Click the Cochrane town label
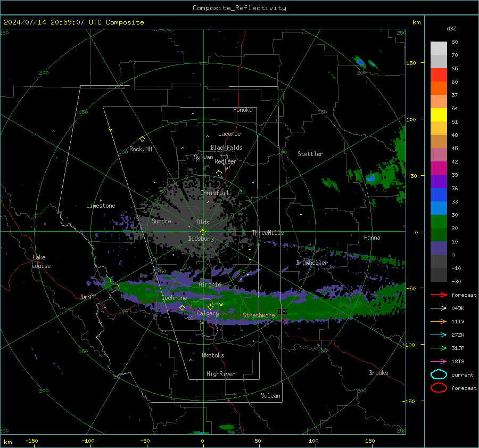This screenshot has width=479, height=448. tap(174, 298)
